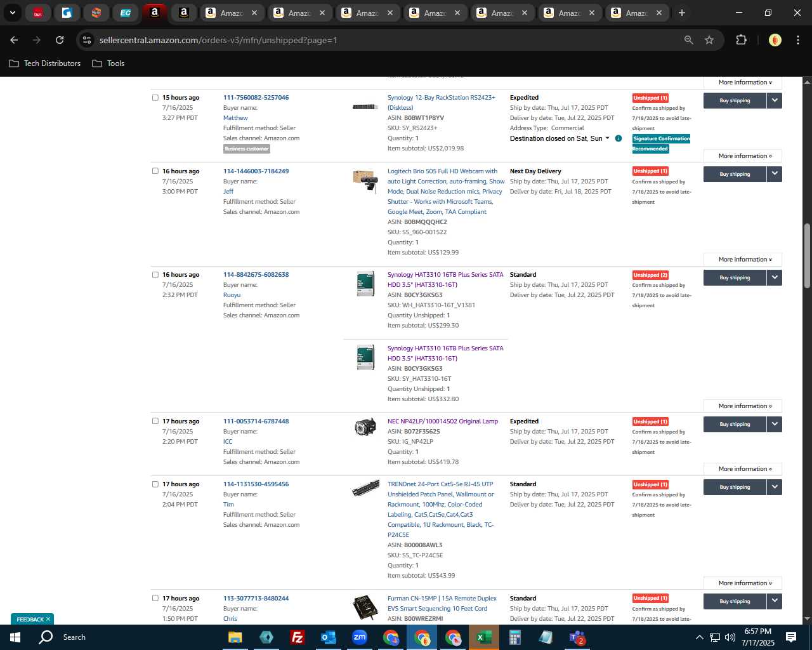Open Zoom from the taskbar

(x=360, y=637)
